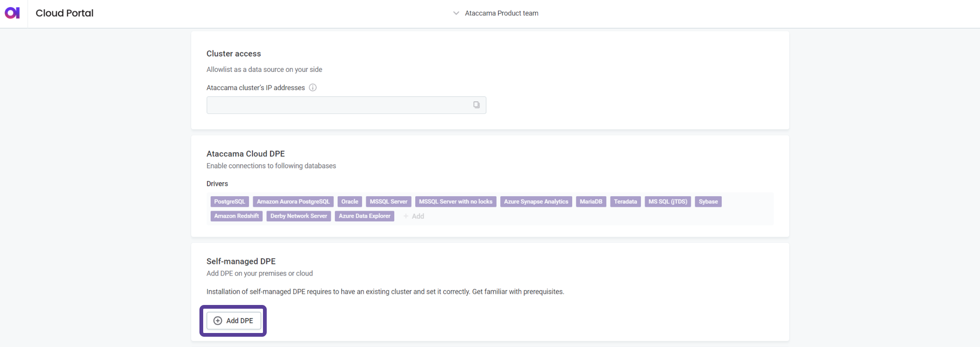Select the MariaDB driver tag
980x347 pixels.
[591, 202]
